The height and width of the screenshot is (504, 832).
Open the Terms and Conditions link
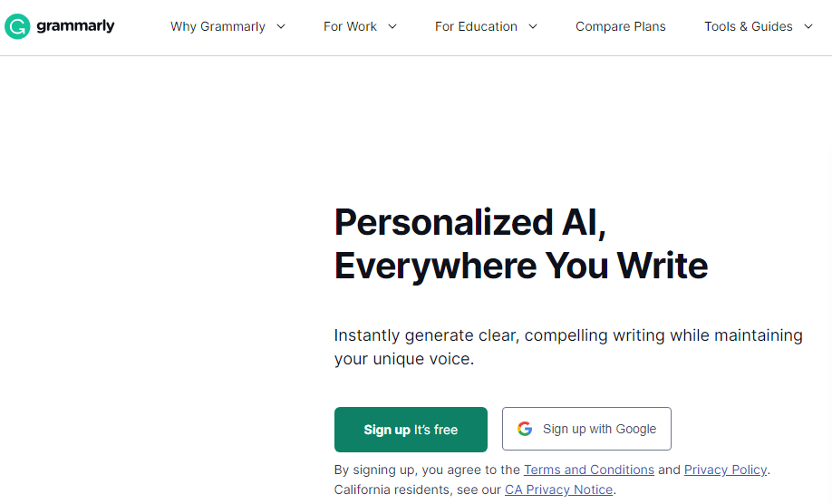589,470
